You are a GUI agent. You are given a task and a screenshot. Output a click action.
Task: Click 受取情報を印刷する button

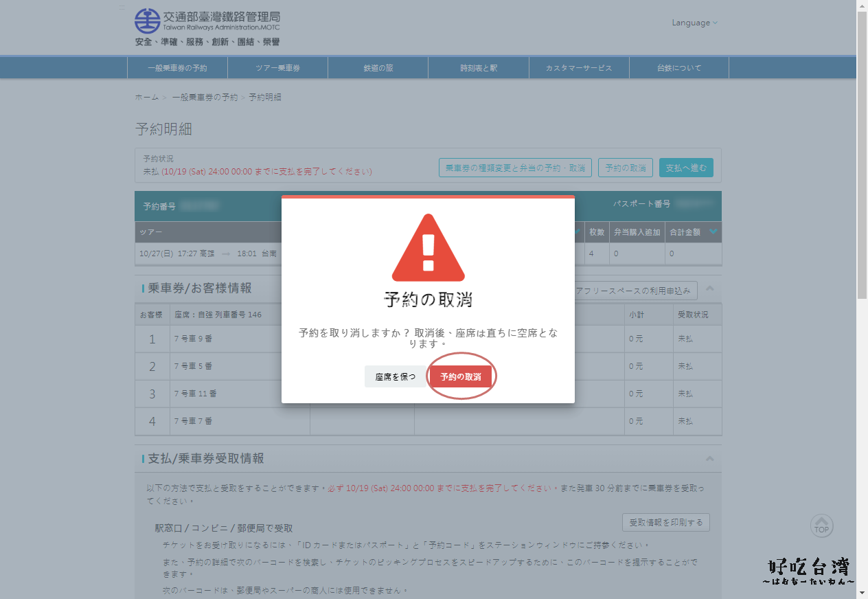[x=665, y=523]
